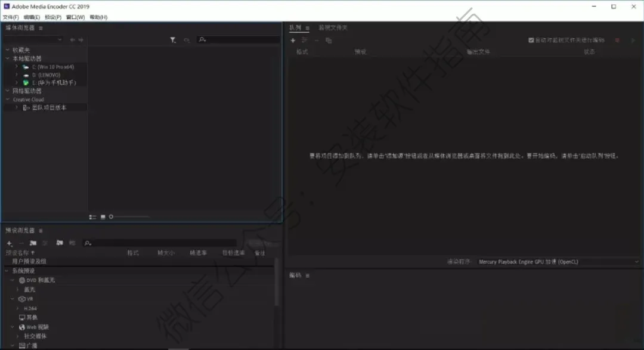Click the directory viewers eye icon
Image resolution: width=644 pixels, height=350 pixels.
pos(187,40)
